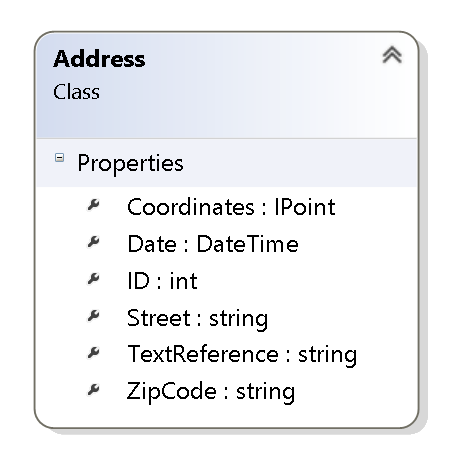
Task: Click the wrench icon beside Date
Action: (94, 242)
